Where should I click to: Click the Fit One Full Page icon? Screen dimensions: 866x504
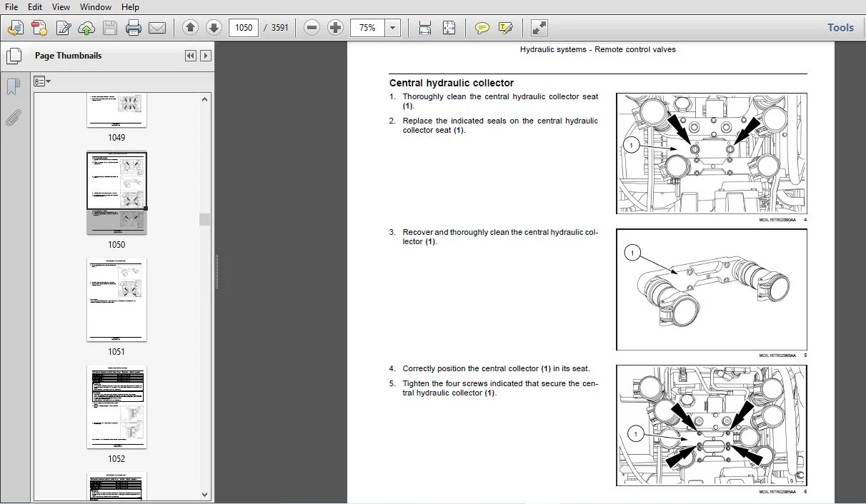(449, 28)
